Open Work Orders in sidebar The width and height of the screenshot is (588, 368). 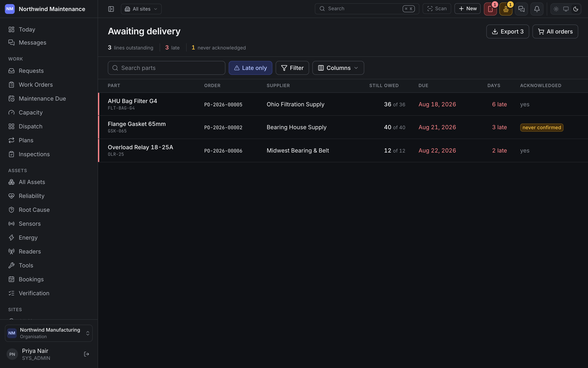pos(49,85)
